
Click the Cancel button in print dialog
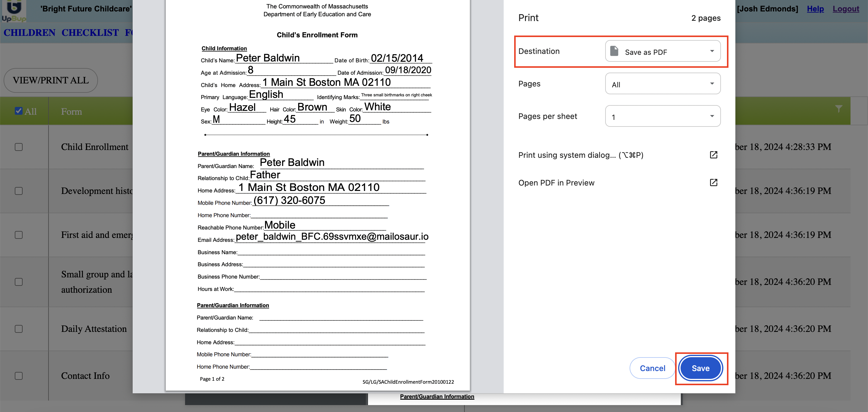652,368
